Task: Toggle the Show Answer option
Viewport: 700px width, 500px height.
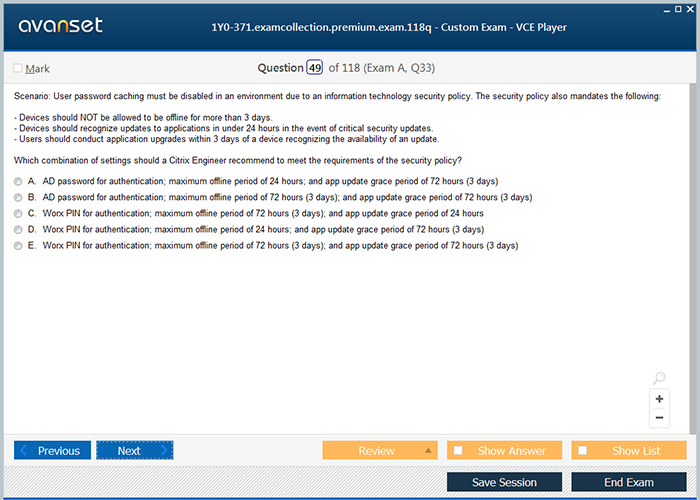Action: [x=504, y=451]
